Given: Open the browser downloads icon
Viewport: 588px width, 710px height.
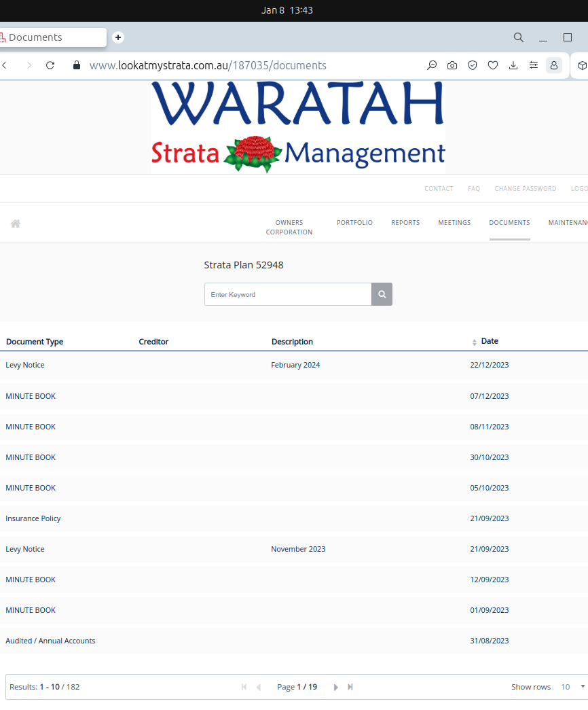Looking at the screenshot, I should [x=513, y=65].
